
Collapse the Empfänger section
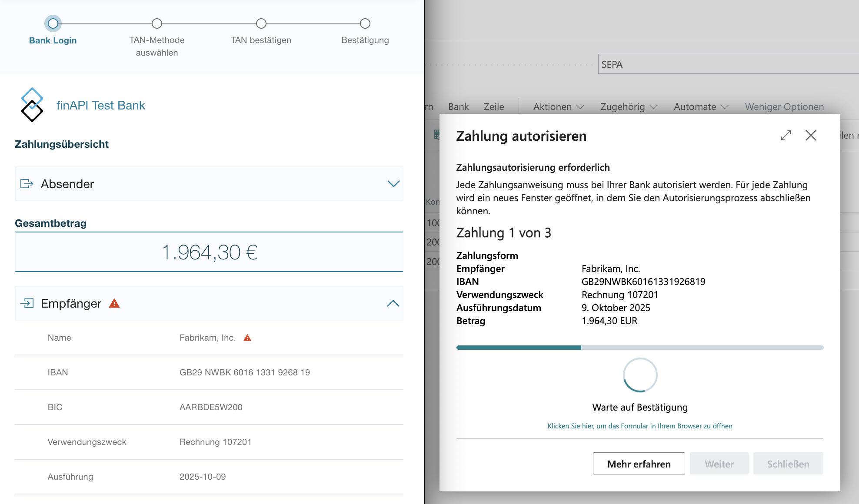coord(394,303)
